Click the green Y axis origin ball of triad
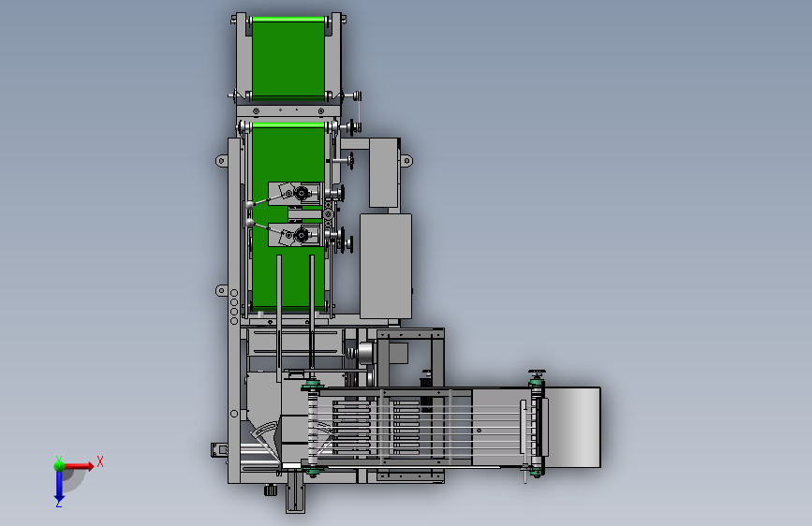This screenshot has width=812, height=526. (59, 466)
